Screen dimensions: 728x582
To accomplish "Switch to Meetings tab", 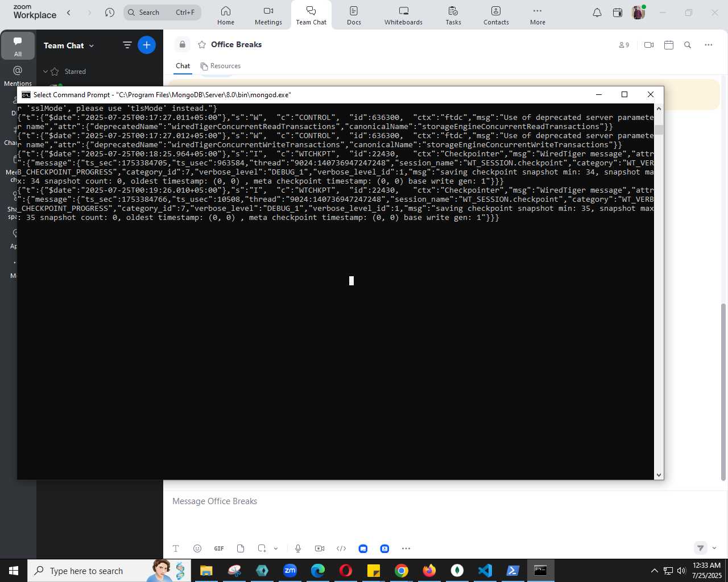I will pyautogui.click(x=268, y=15).
